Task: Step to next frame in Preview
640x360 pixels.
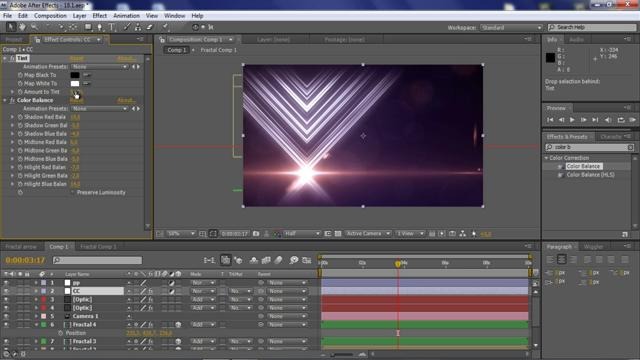Action: (583, 120)
